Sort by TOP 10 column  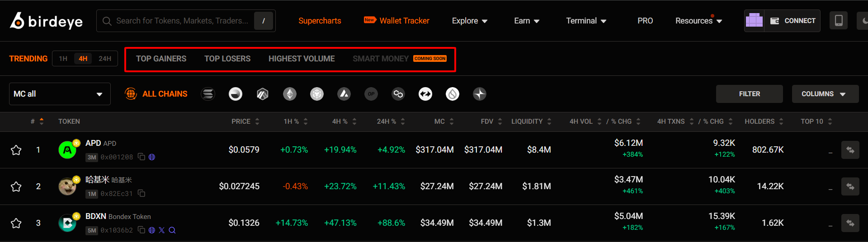coord(816,121)
